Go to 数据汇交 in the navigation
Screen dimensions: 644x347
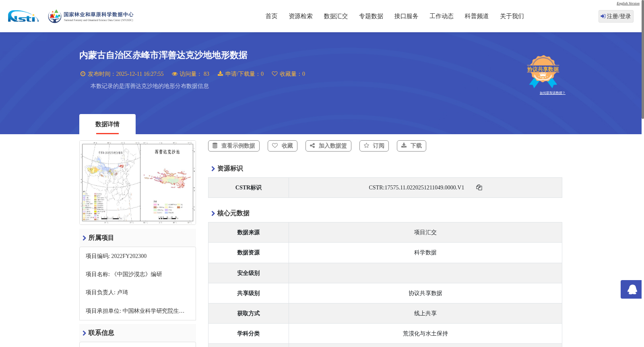click(x=336, y=16)
